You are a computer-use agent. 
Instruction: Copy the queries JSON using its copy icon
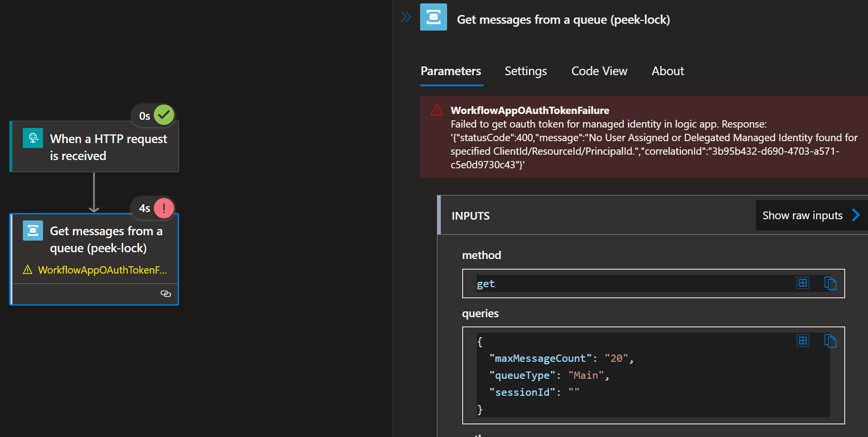(831, 341)
